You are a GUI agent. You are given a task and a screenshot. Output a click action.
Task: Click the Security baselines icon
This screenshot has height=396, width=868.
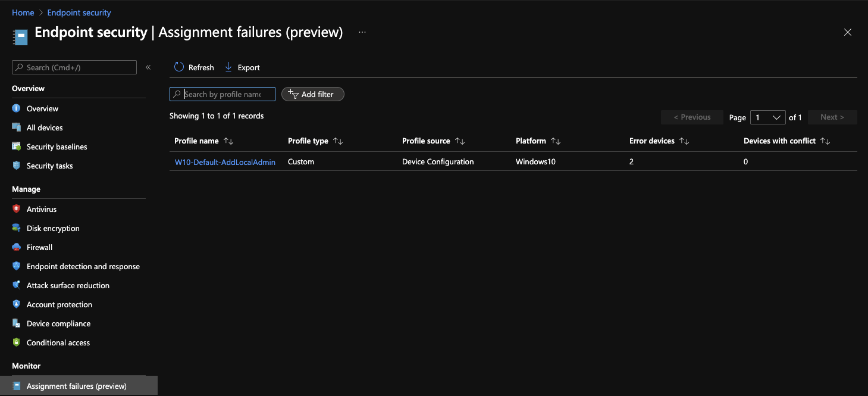[x=17, y=146]
